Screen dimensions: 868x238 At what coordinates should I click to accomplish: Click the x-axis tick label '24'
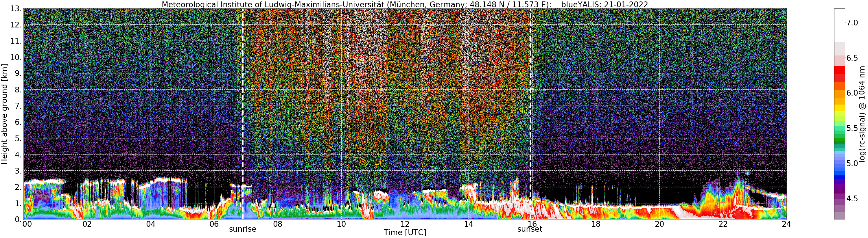[787, 224]
